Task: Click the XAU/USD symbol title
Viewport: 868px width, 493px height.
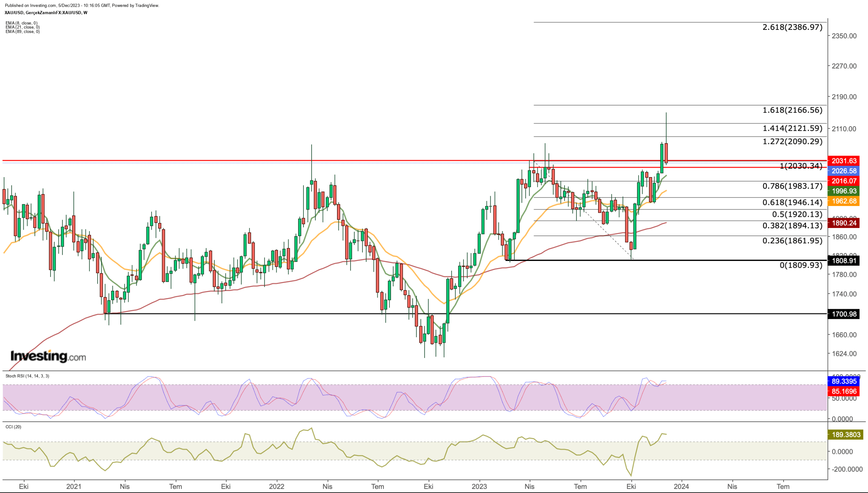Action: 46,13
